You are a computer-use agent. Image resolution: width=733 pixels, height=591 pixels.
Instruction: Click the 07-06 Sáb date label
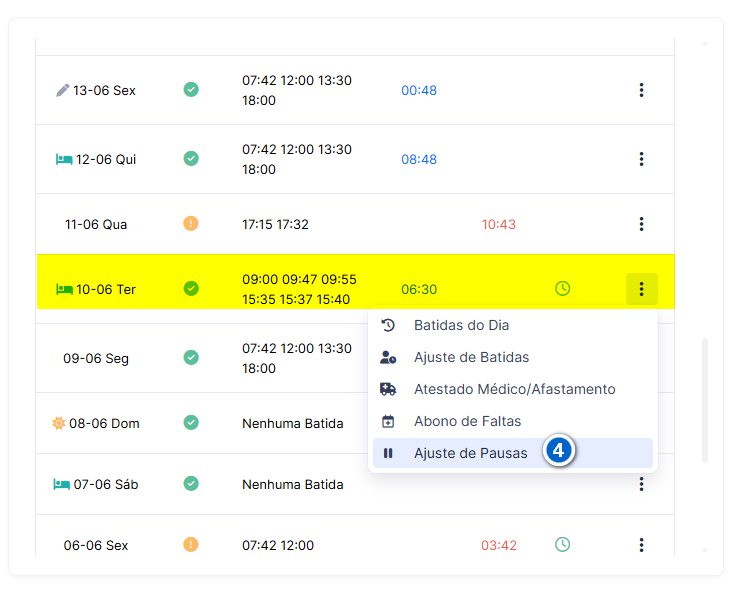[x=106, y=484]
